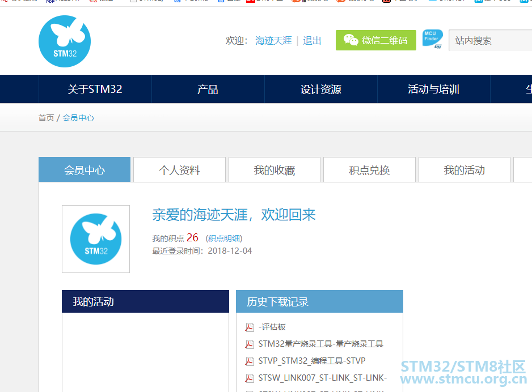Click the 会员中心 breadcrumb link
532x392 pixels.
pyautogui.click(x=78, y=118)
